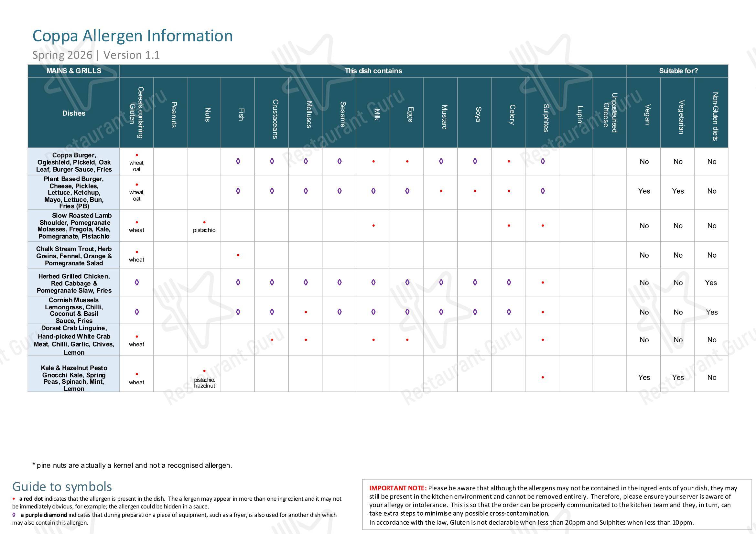Viewport: 756px width, 534px height.
Task: Click the Crustaceans red dot for Dorset Crab Linguine
Action: click(272, 340)
